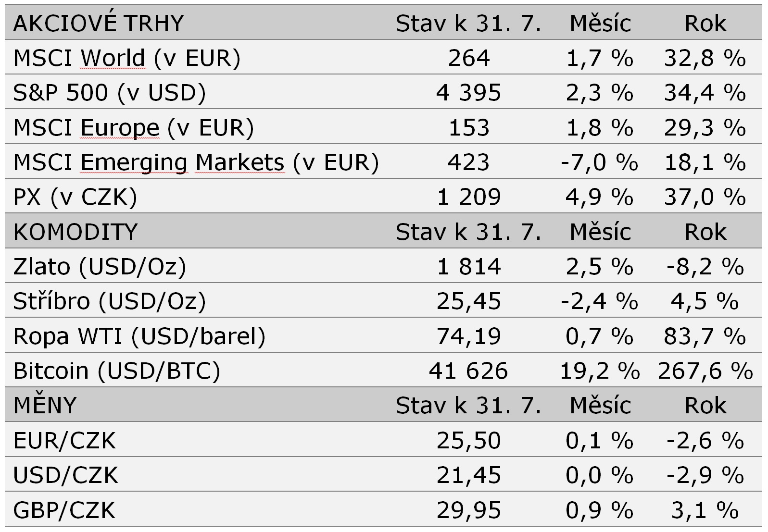This screenshot has height=532, width=768.
Task: Select the EUR/CZK row label
Action: (64, 440)
